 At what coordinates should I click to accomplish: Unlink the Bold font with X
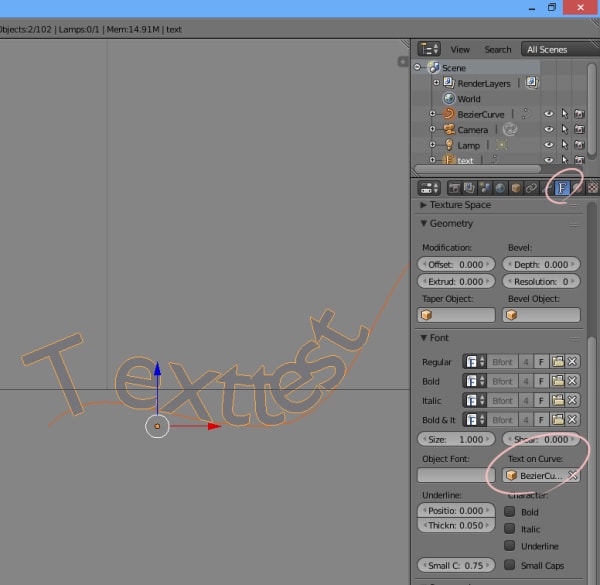click(572, 381)
